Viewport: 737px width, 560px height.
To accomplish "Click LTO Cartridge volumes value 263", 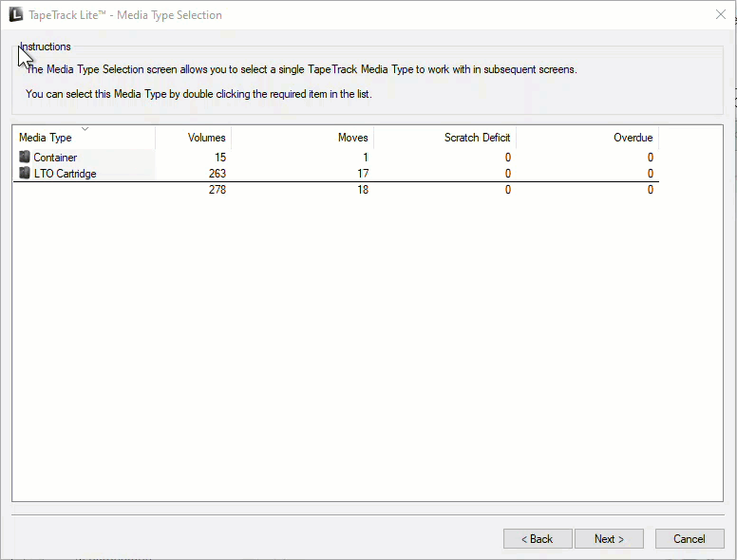I will click(x=217, y=174).
